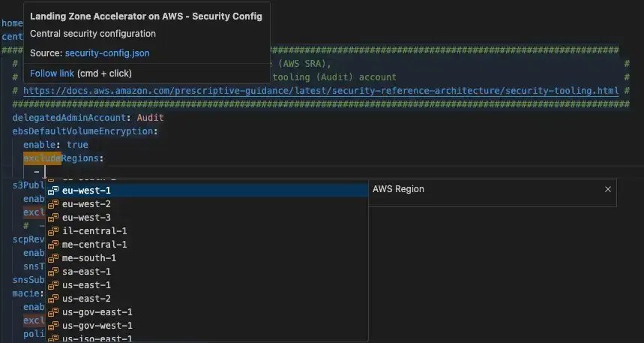The height and width of the screenshot is (343, 644).
Task: Select us-east-1 autocomplete item
Action: pos(207,285)
